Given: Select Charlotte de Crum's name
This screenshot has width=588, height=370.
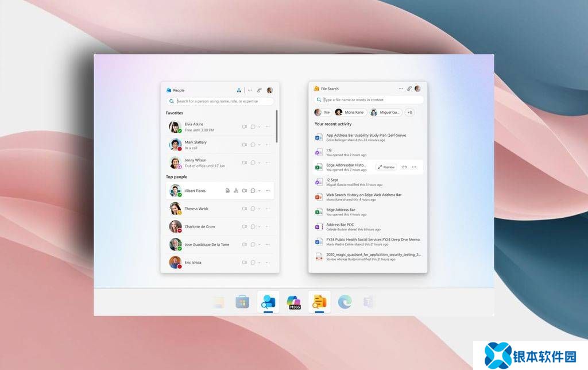Looking at the screenshot, I should tap(200, 226).
